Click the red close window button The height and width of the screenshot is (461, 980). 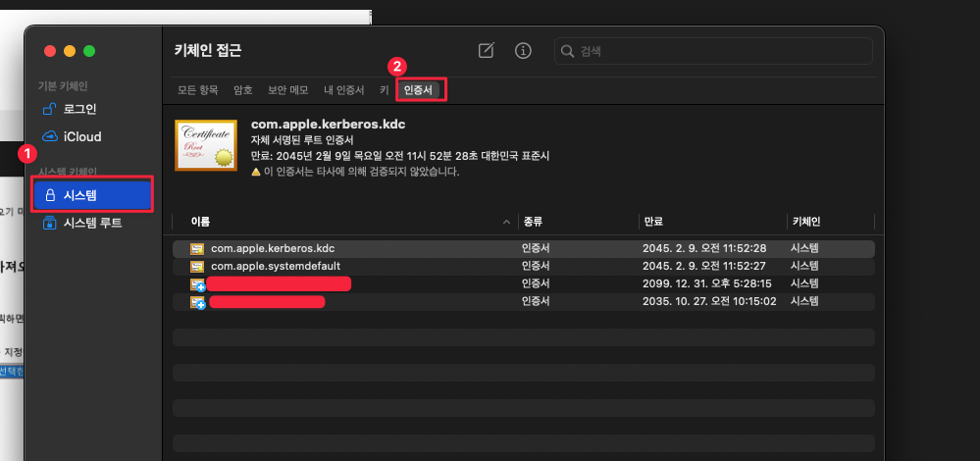point(50,51)
